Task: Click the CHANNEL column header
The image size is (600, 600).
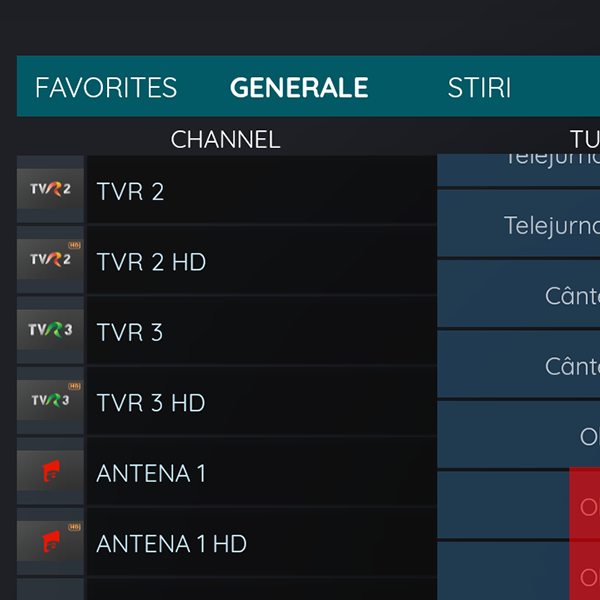Action: point(225,139)
